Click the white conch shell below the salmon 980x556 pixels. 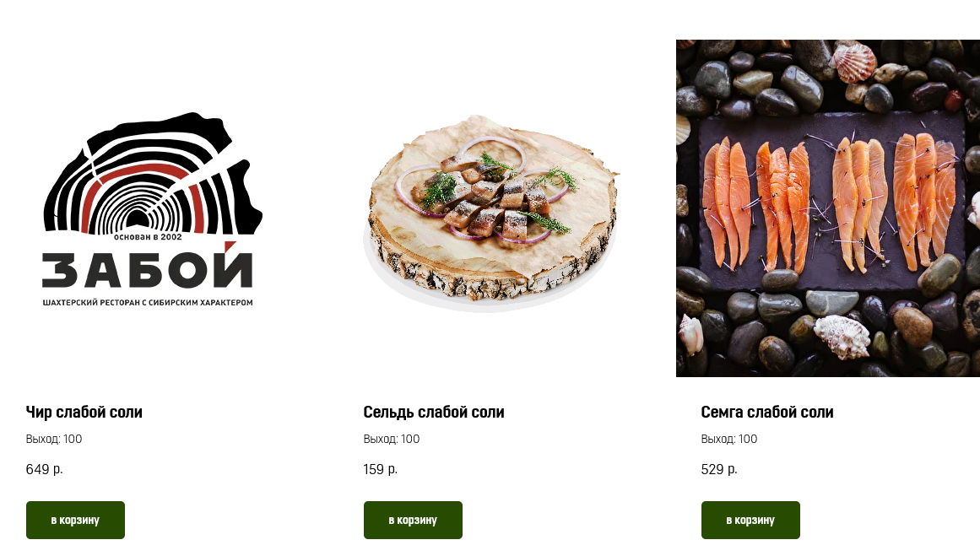842,337
